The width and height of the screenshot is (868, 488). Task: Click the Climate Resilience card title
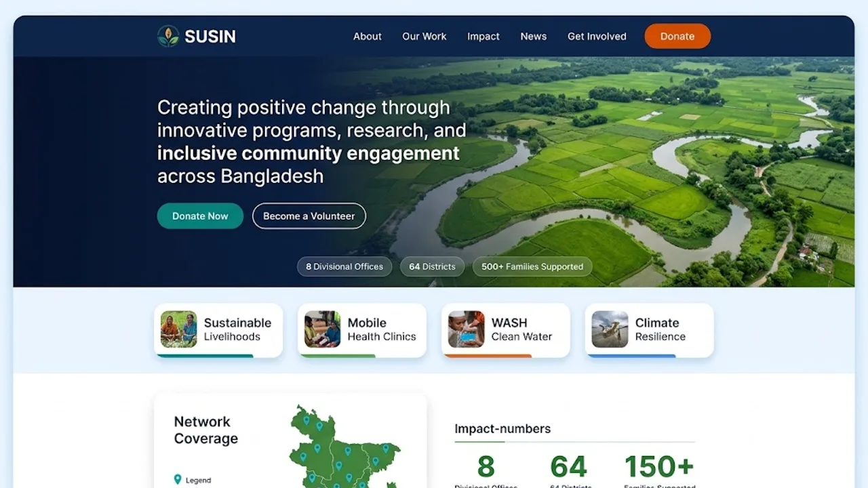pos(660,329)
